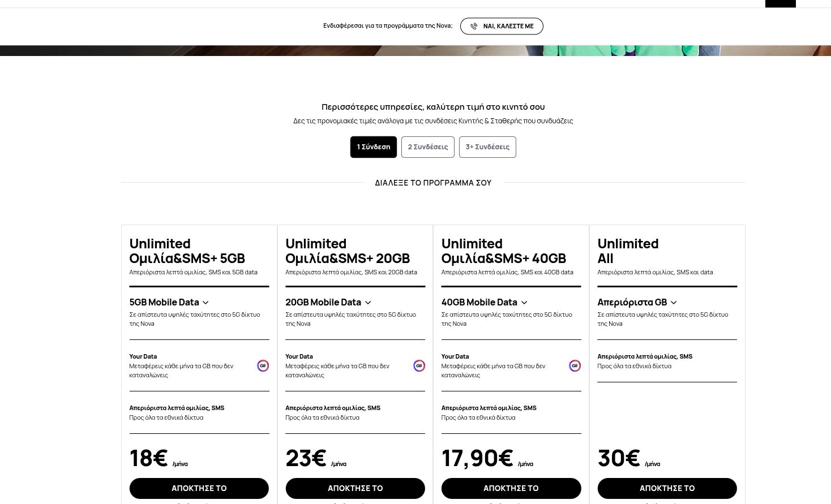Expand 20GB Mobile Data chevron

click(x=368, y=303)
